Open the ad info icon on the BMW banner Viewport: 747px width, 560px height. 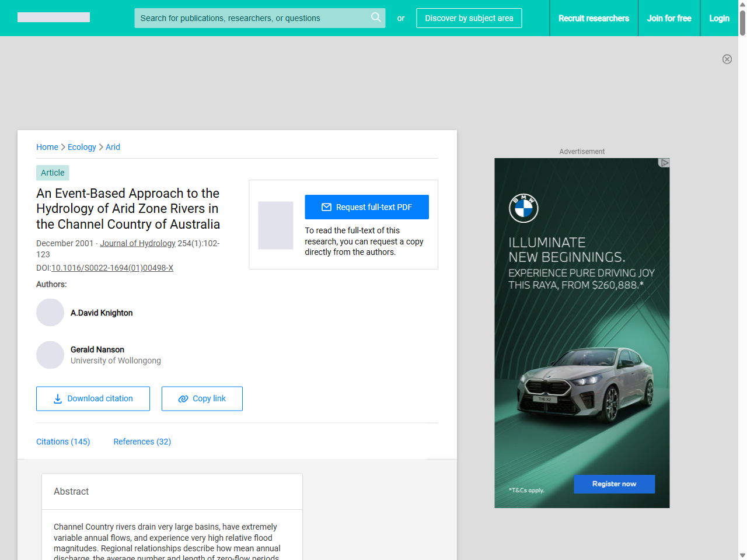(664, 163)
